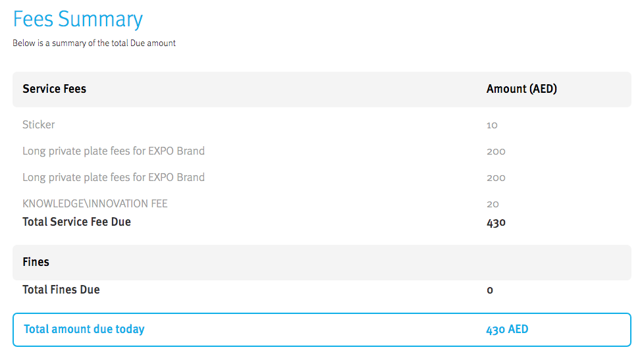The image size is (642, 364).
Task: Click the first 200 amount value
Action: 496,151
